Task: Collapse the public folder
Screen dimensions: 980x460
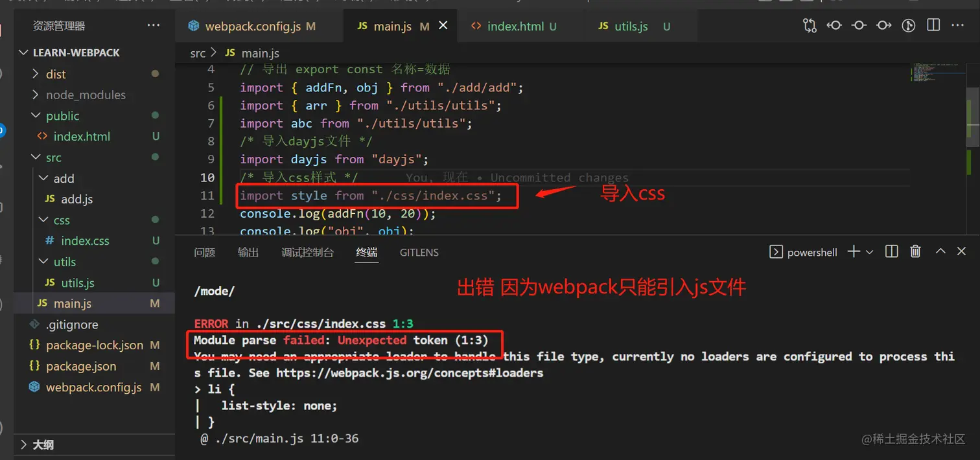Action: pos(94,115)
